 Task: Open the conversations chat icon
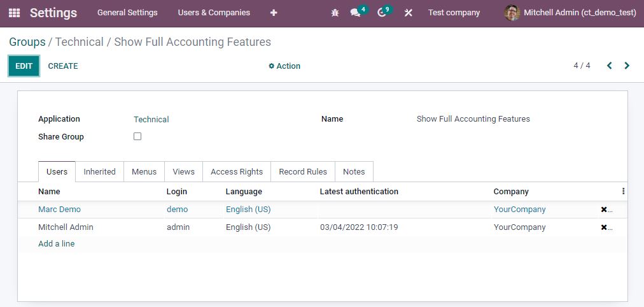point(355,13)
